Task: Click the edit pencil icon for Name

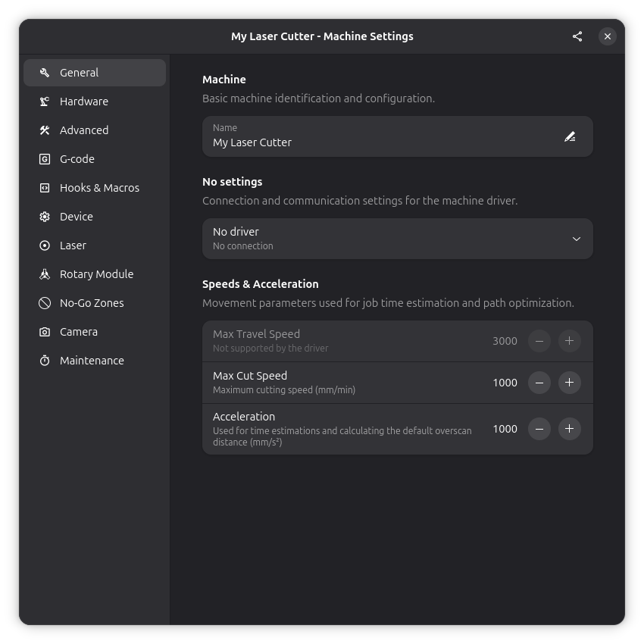Action: point(570,136)
